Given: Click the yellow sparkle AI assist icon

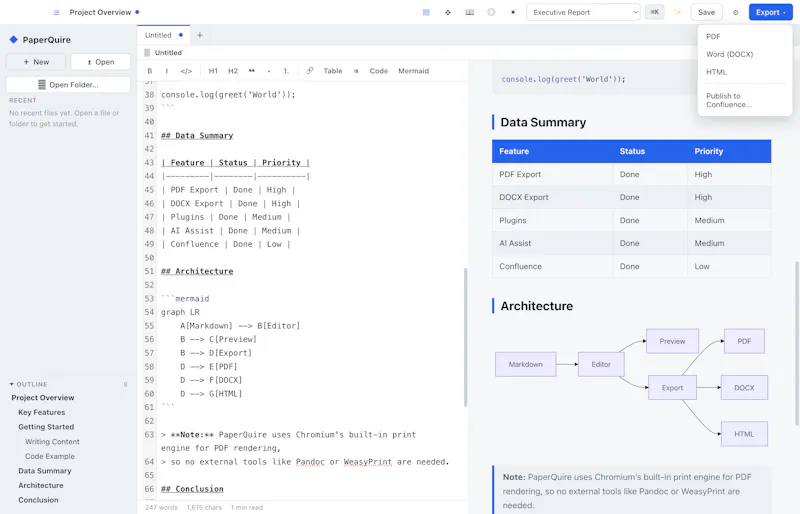Looking at the screenshot, I should click(678, 12).
